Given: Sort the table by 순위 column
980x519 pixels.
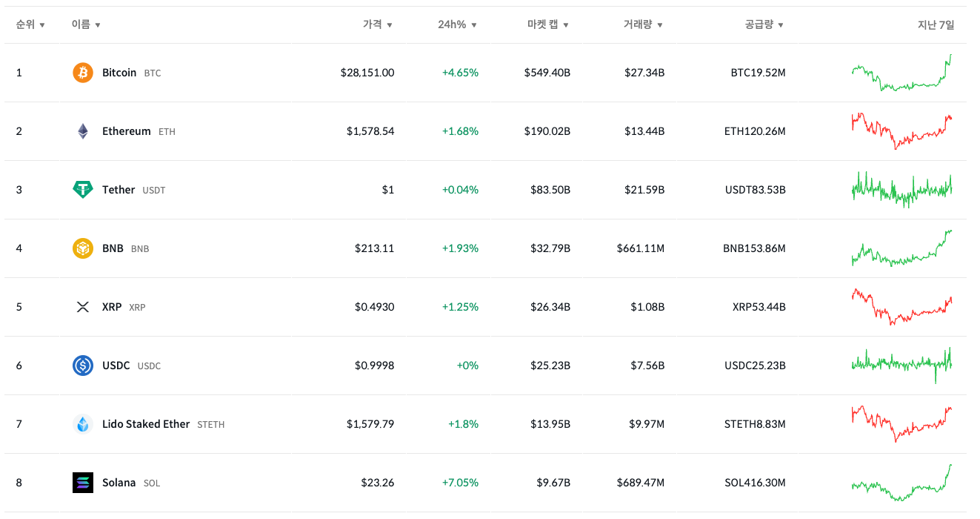Looking at the screenshot, I should (x=30, y=24).
